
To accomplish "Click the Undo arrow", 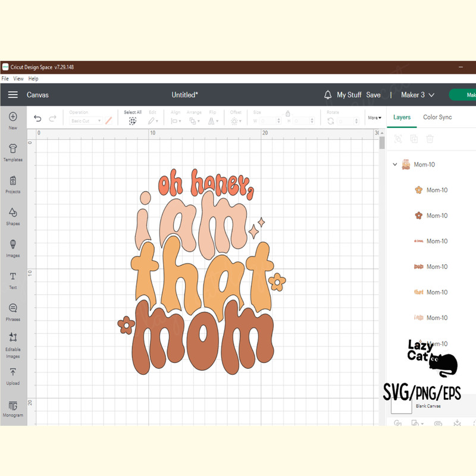I will [x=37, y=119].
